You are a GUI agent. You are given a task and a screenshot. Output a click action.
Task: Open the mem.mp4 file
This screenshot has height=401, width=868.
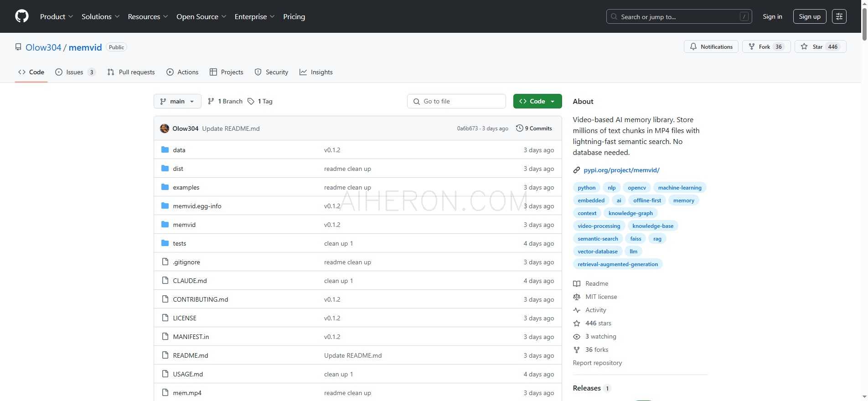(x=187, y=393)
